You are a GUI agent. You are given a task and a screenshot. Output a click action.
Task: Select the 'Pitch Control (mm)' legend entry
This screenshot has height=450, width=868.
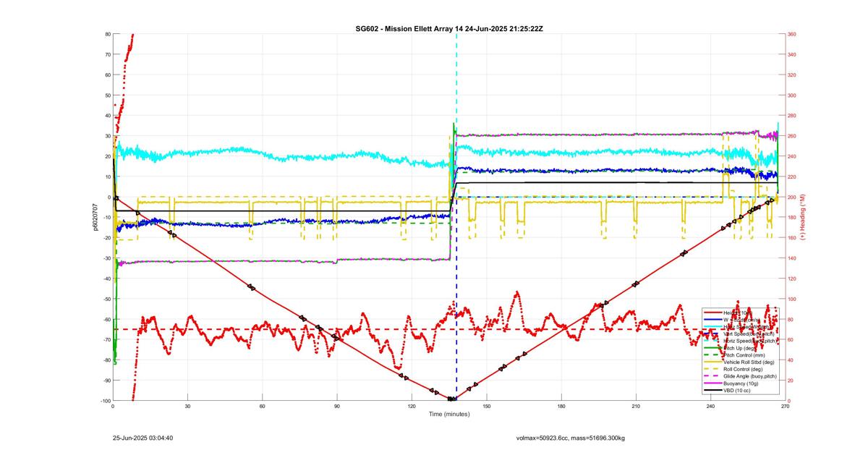tap(744, 355)
